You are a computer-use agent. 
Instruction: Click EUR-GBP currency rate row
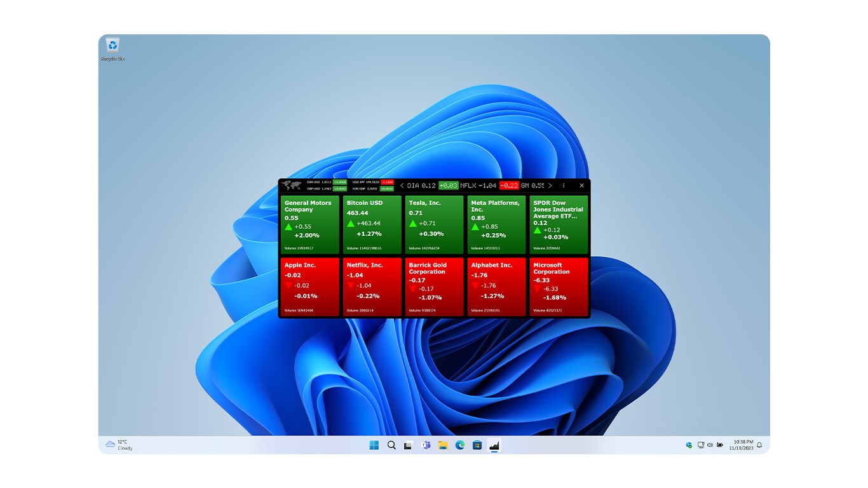click(373, 189)
